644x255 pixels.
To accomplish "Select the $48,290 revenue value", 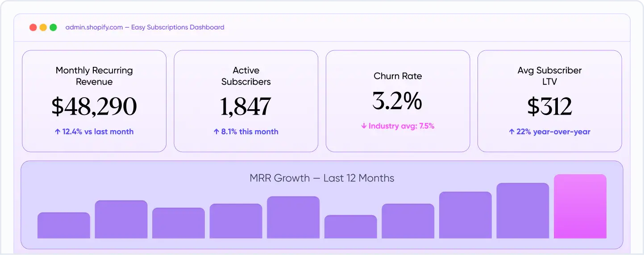I will click(94, 107).
